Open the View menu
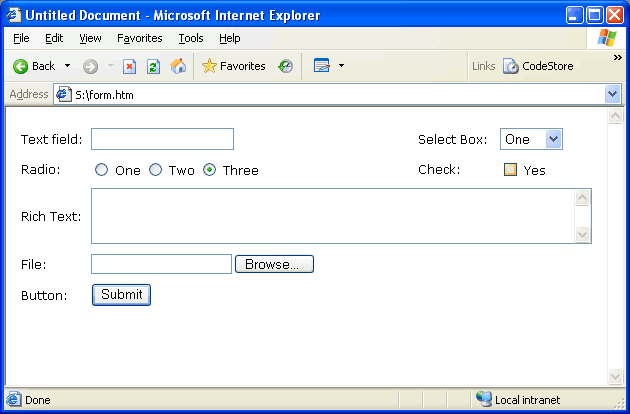The width and height of the screenshot is (630, 414). 90,38
